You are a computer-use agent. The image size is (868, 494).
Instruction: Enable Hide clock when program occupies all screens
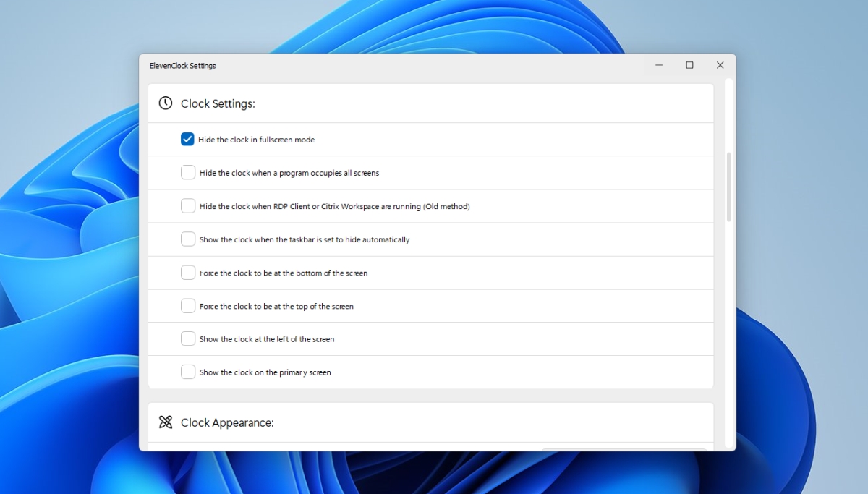188,172
